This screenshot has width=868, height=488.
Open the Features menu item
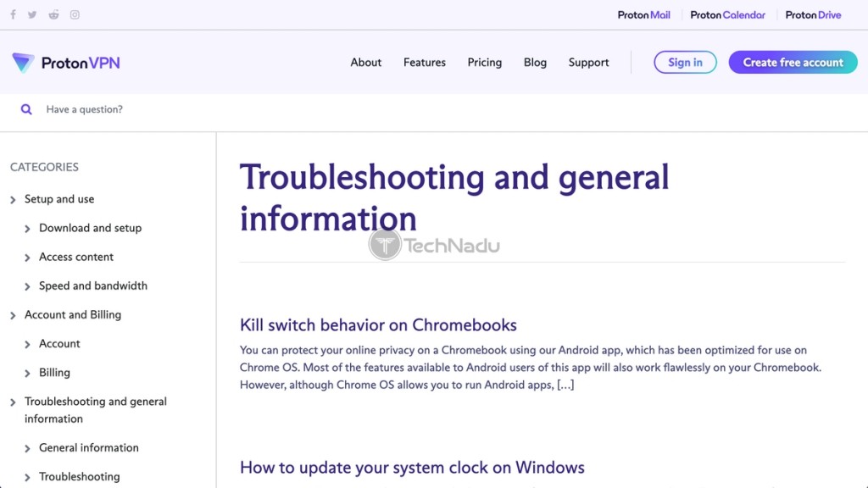pos(425,63)
